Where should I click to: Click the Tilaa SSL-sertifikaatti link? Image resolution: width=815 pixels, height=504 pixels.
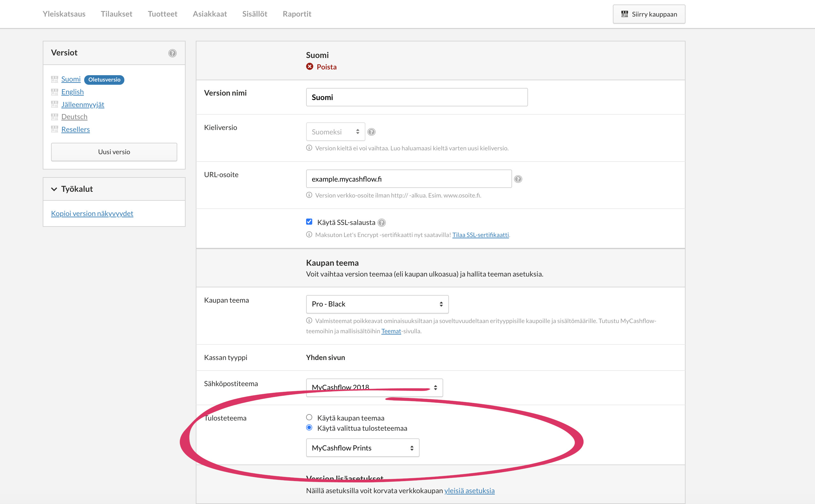480,235
